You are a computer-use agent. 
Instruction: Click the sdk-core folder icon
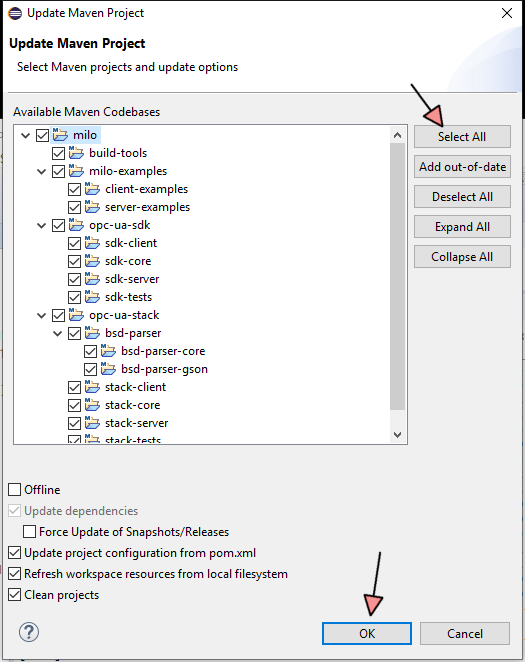coord(92,261)
